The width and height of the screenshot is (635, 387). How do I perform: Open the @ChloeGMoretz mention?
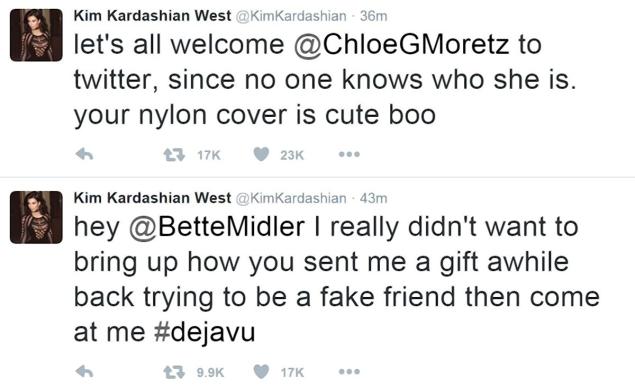[401, 45]
